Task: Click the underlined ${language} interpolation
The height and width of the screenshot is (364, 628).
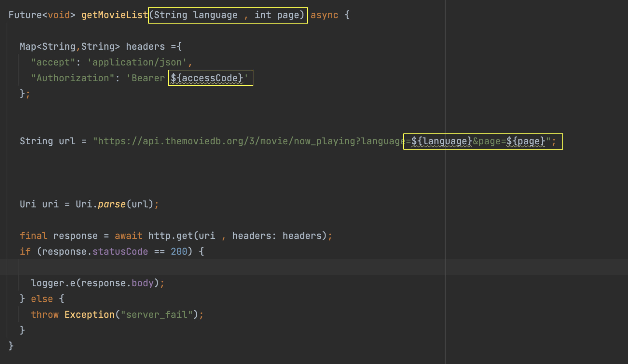Action: point(442,142)
